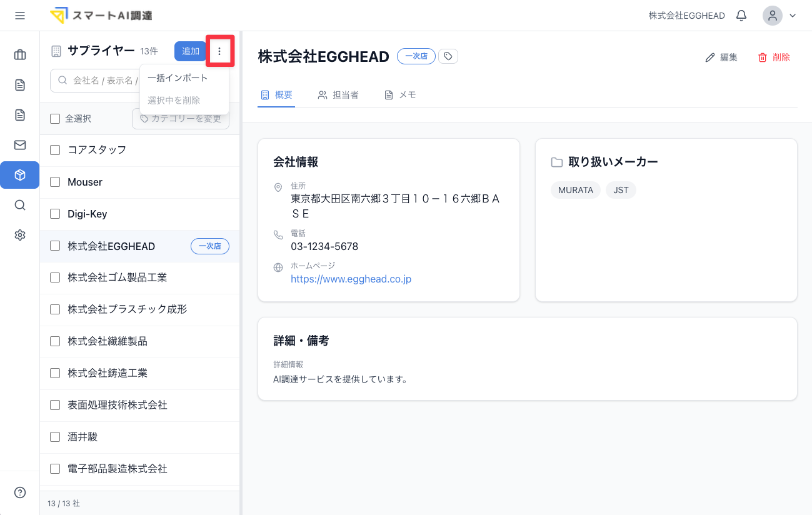This screenshot has width=812, height=515.
Task: Click the 追加 button
Action: 191,51
